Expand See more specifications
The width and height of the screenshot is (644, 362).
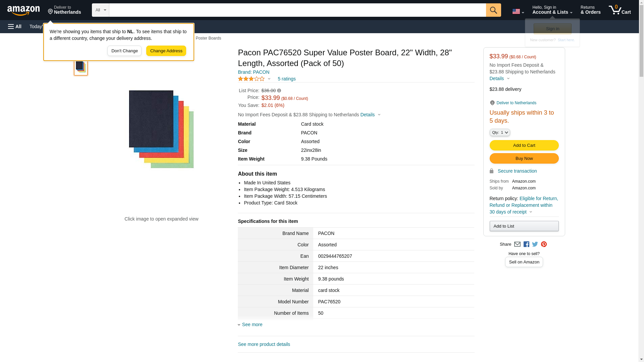pyautogui.click(x=252, y=324)
